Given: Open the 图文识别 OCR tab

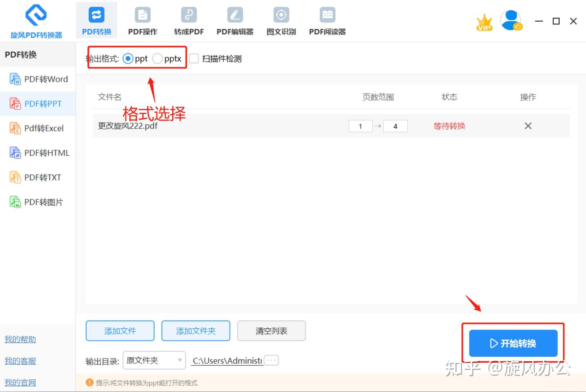Looking at the screenshot, I should (281, 20).
